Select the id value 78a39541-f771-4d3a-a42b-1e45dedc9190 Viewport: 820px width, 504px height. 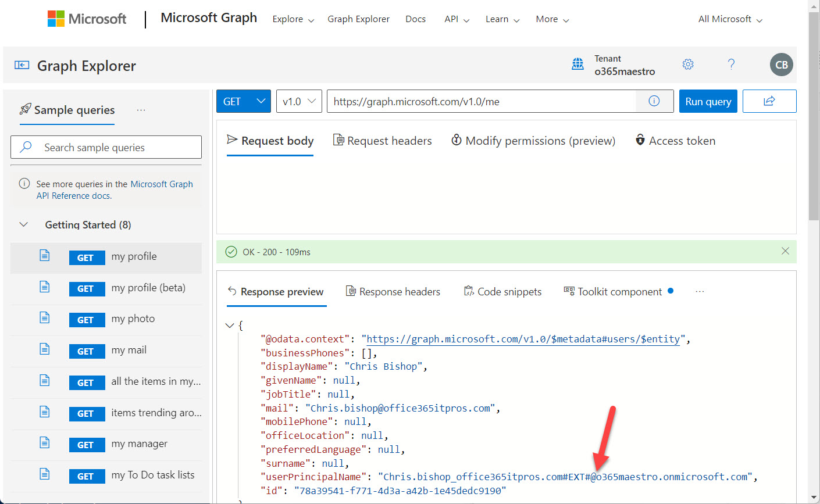[400, 491]
